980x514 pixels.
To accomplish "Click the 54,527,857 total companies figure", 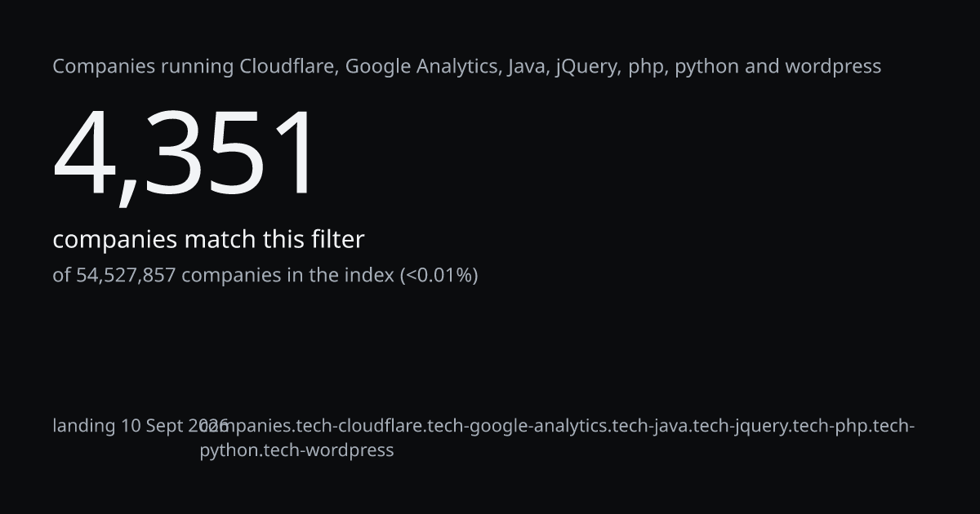I will tap(126, 275).
